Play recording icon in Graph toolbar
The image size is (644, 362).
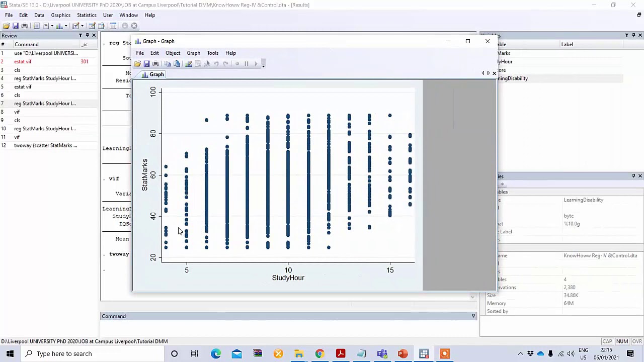(255, 64)
